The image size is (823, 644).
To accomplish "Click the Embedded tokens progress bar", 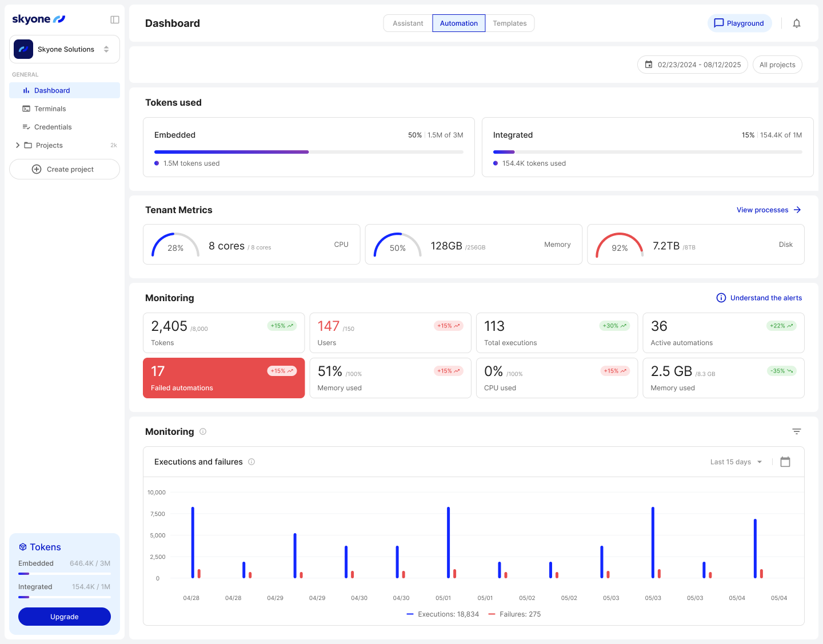I will 309,152.
